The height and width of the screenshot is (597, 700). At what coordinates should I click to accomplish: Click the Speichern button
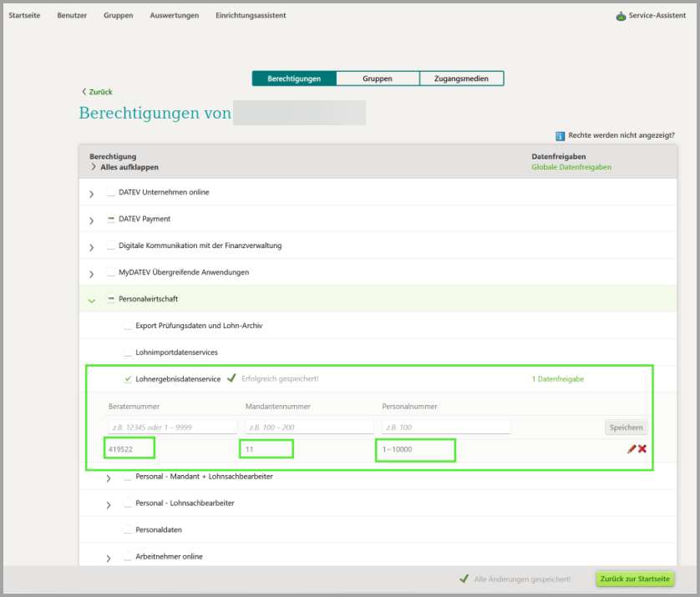pyautogui.click(x=626, y=428)
